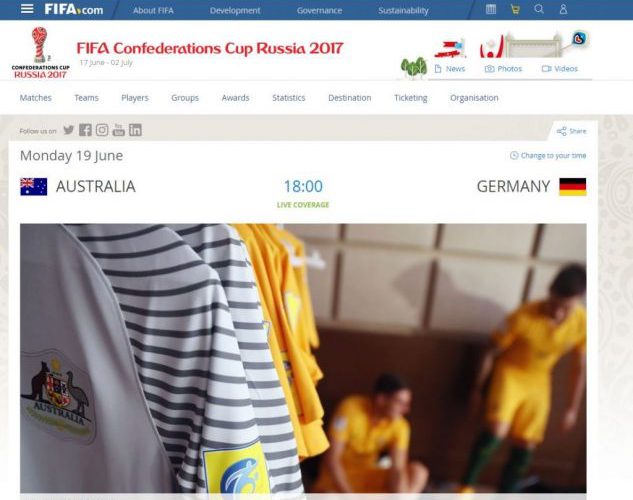Image resolution: width=633 pixels, height=500 pixels.
Task: Click the YouTube social icon
Action: tap(118, 130)
